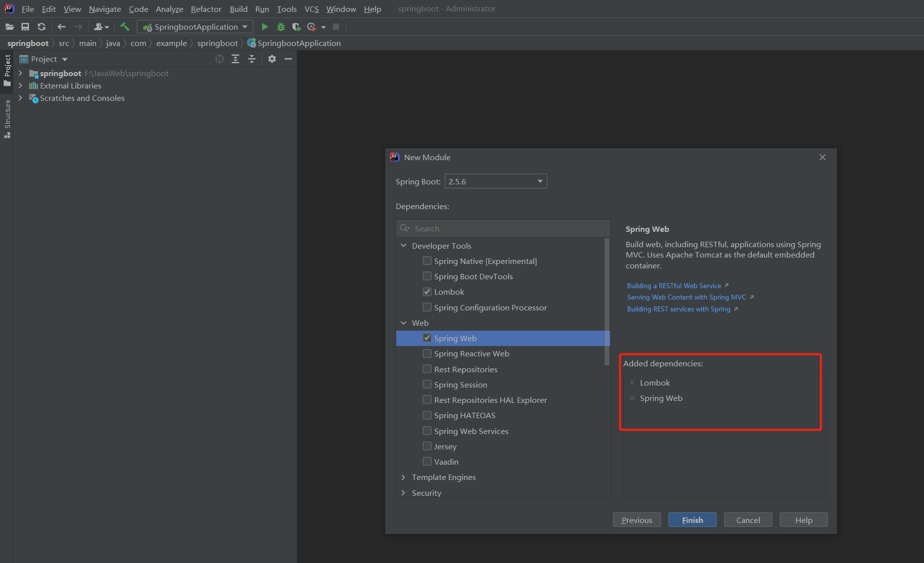Open the Navigate menu

click(x=105, y=9)
